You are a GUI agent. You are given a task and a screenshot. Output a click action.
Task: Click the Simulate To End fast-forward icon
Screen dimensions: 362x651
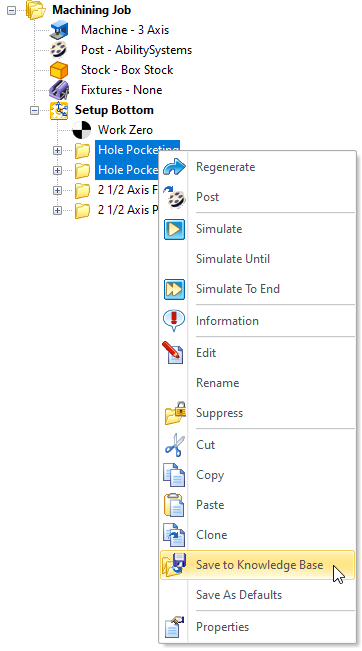pos(174,289)
